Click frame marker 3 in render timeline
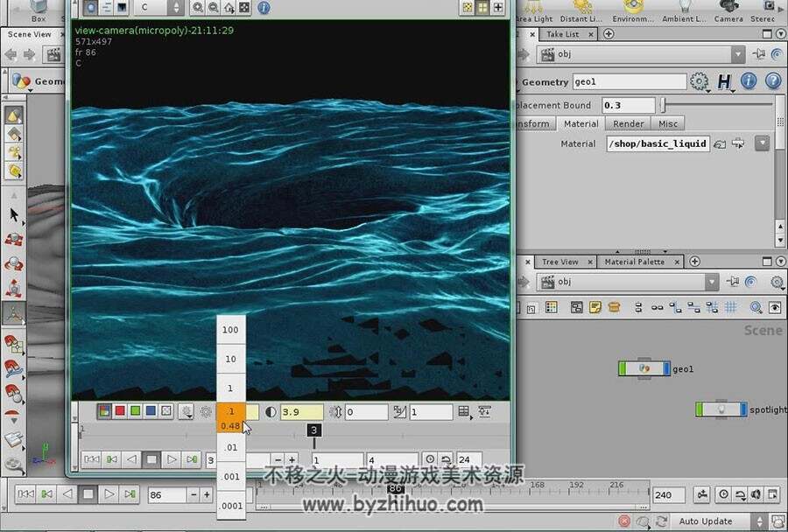This screenshot has width=788, height=532. tap(313, 430)
